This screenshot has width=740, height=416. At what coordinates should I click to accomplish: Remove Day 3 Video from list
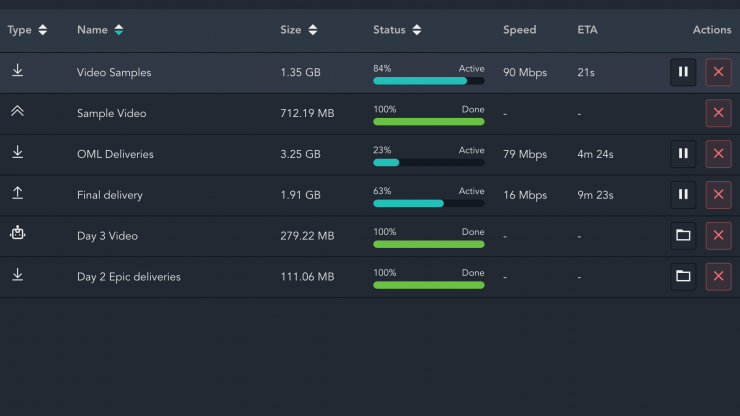click(718, 236)
